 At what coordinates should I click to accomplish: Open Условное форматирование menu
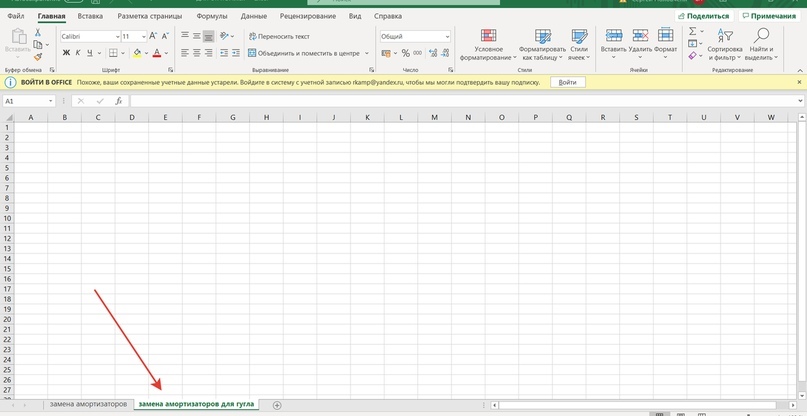[488, 45]
